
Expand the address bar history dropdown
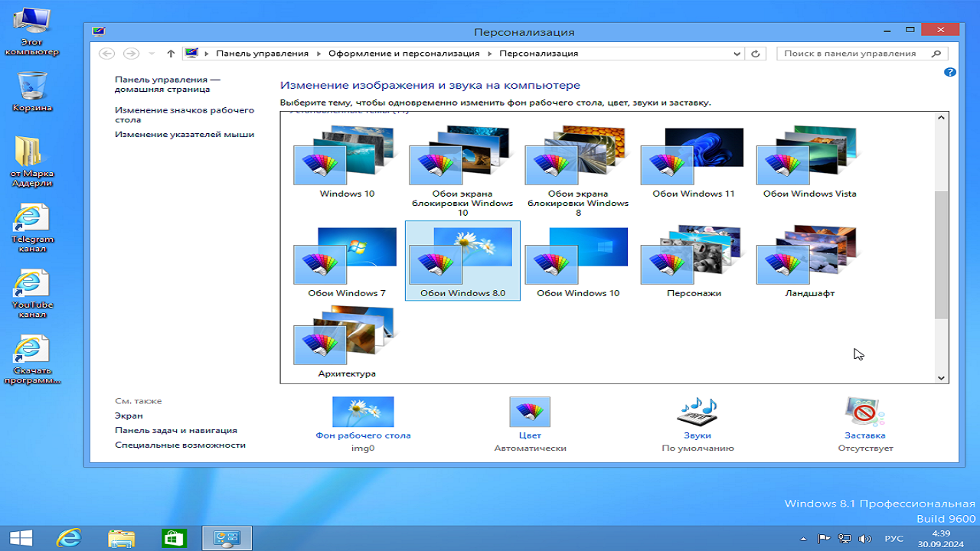(x=737, y=54)
